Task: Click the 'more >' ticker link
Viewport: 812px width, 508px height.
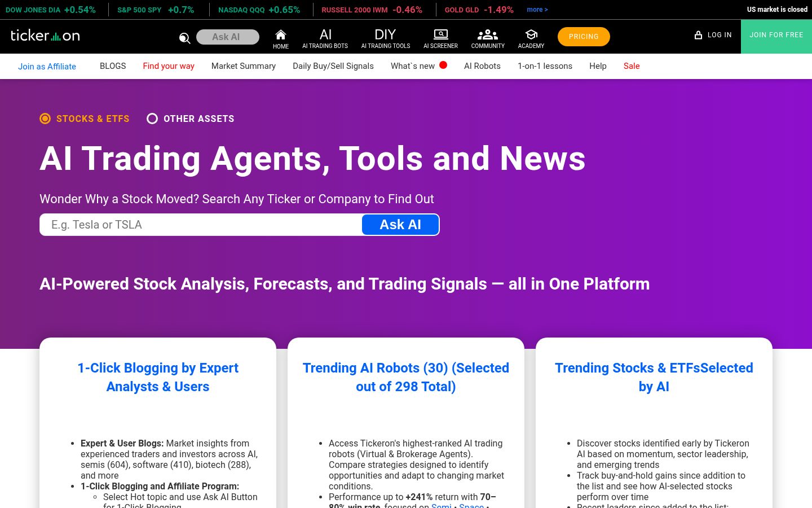Action: (537, 10)
